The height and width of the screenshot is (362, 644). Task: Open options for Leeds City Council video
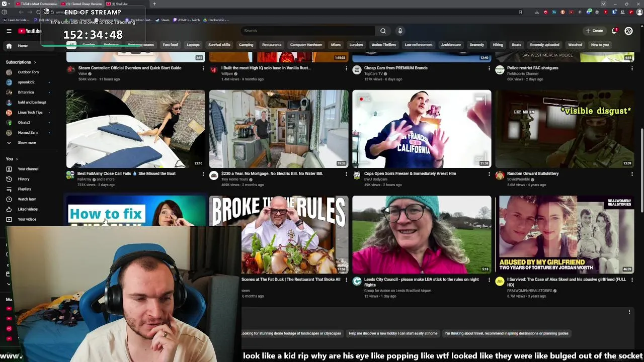pos(489,280)
